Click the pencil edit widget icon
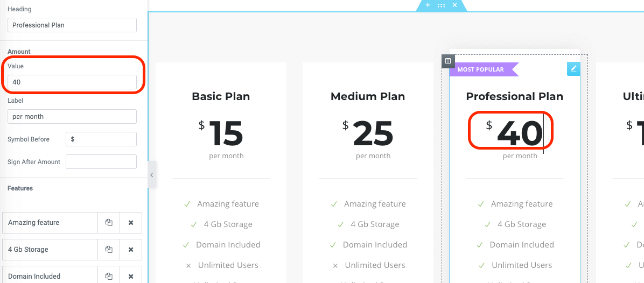This screenshot has width=644, height=283. point(573,69)
